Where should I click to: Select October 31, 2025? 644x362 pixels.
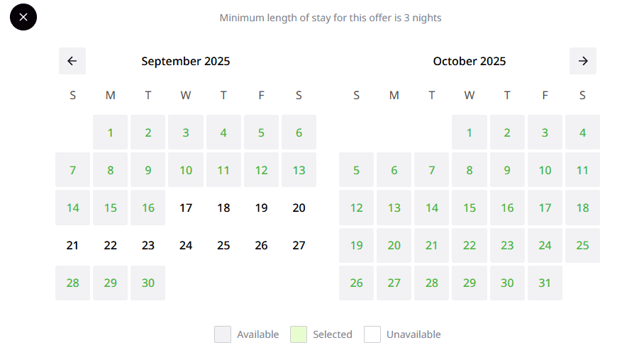tap(545, 283)
